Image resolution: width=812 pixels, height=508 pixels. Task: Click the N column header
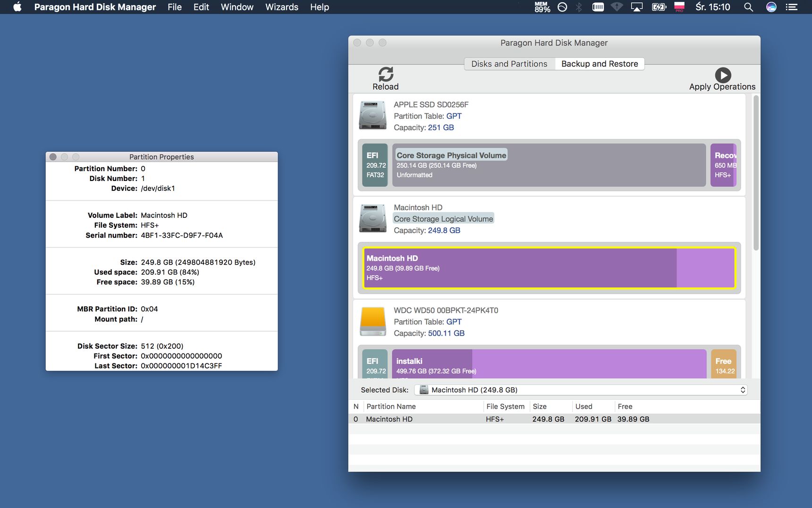click(356, 406)
